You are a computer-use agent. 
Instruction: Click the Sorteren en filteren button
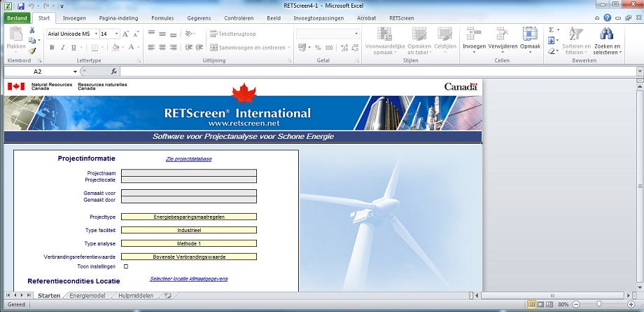click(576, 41)
